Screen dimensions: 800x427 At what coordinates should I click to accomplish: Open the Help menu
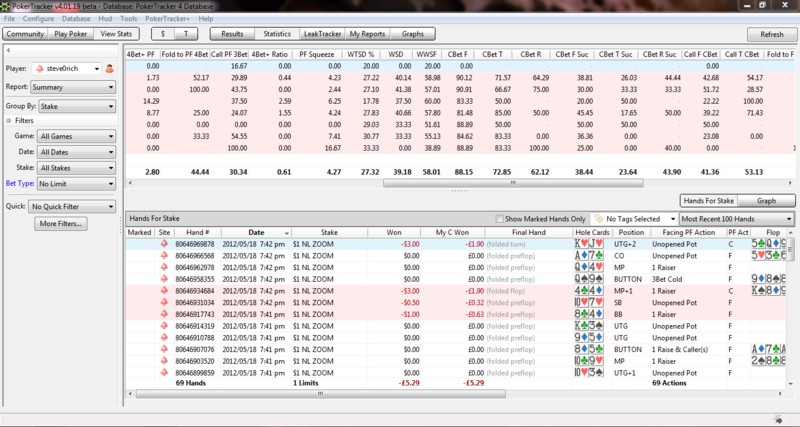[206, 18]
